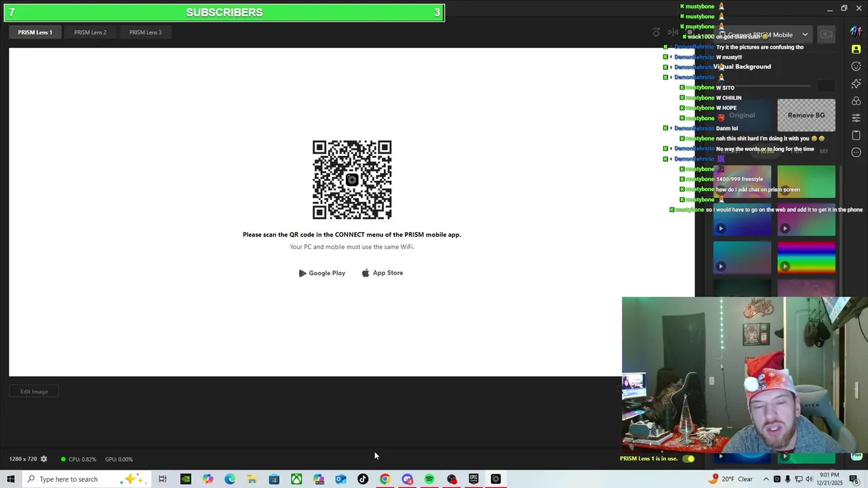This screenshot has width=868, height=488.
Task: Click the GPU: 0.00% status text
Action: click(x=119, y=459)
